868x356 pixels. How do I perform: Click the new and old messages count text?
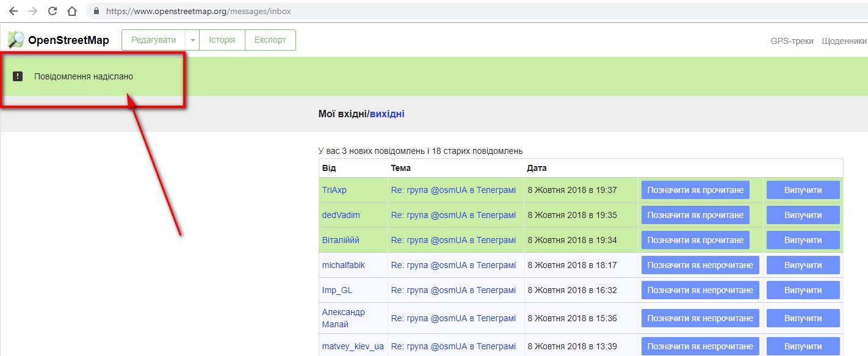click(x=421, y=151)
